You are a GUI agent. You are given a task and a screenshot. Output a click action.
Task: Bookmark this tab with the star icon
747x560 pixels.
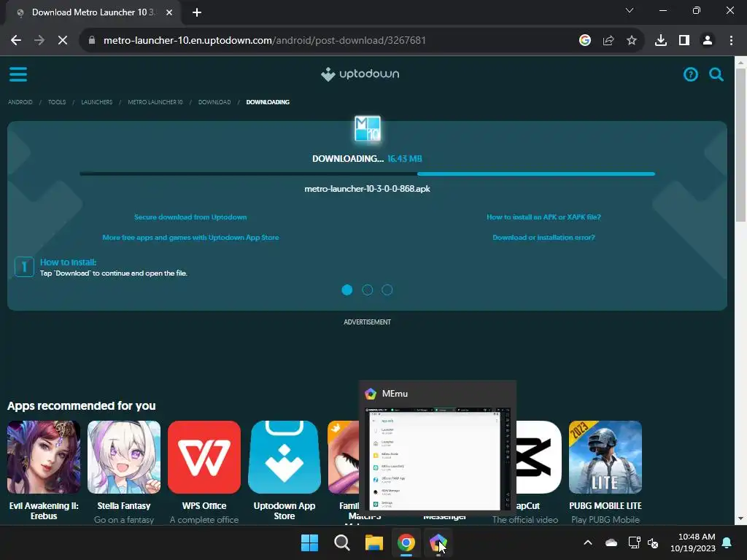coord(631,41)
